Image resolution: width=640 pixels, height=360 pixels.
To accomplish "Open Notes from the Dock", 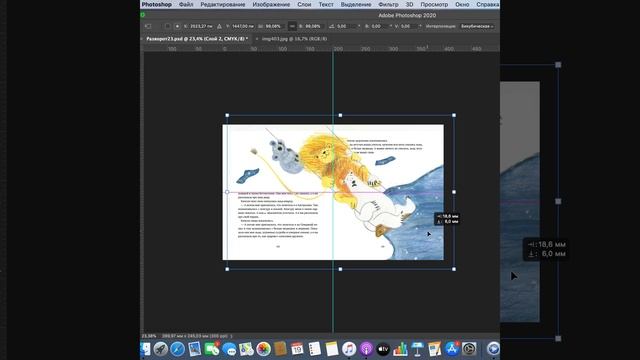I will click(x=332, y=349).
